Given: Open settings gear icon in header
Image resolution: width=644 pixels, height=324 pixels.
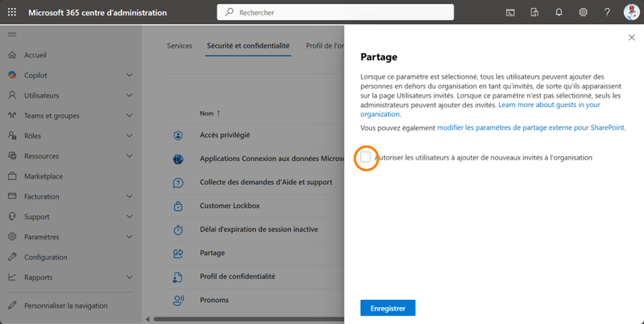Looking at the screenshot, I should click(x=583, y=12).
